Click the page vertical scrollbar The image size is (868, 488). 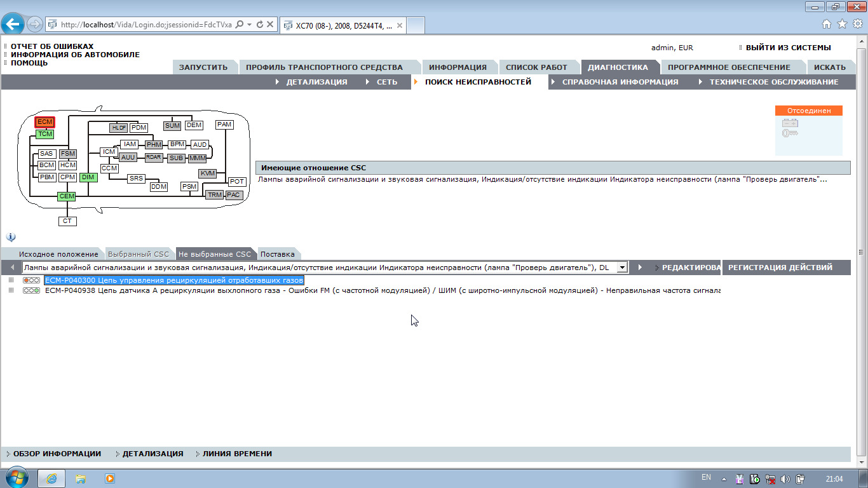coord(861,251)
